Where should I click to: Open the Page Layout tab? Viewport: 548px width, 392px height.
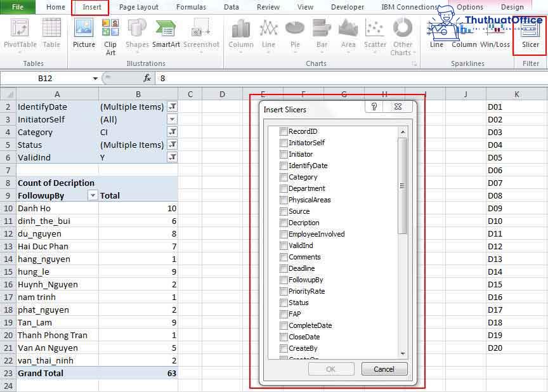[138, 8]
